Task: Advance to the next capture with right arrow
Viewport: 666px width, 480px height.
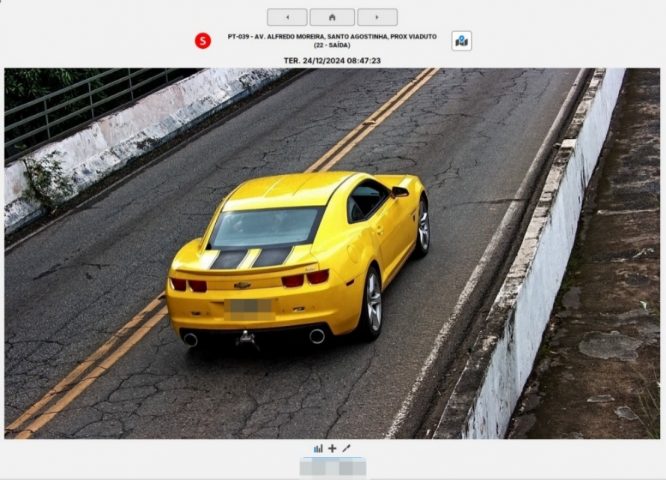Action: pyautogui.click(x=377, y=17)
